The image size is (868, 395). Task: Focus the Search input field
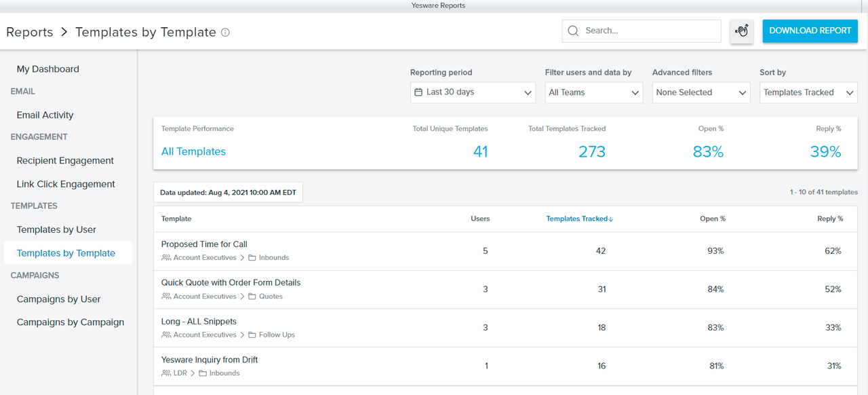coord(648,31)
